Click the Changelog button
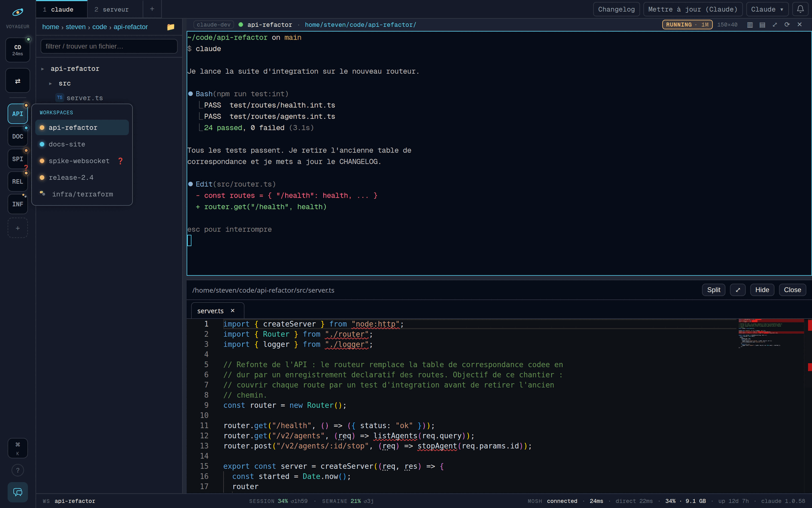Viewport: 812px width, 508px height. [x=616, y=9]
